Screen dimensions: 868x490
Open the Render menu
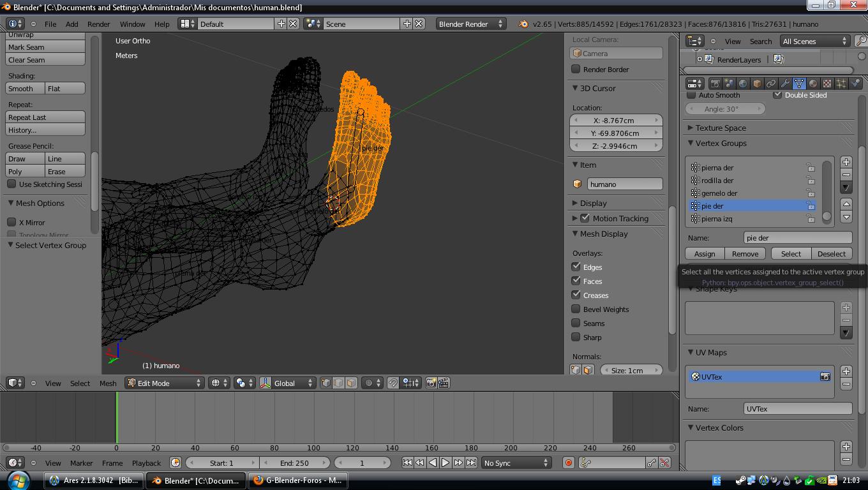(x=98, y=24)
